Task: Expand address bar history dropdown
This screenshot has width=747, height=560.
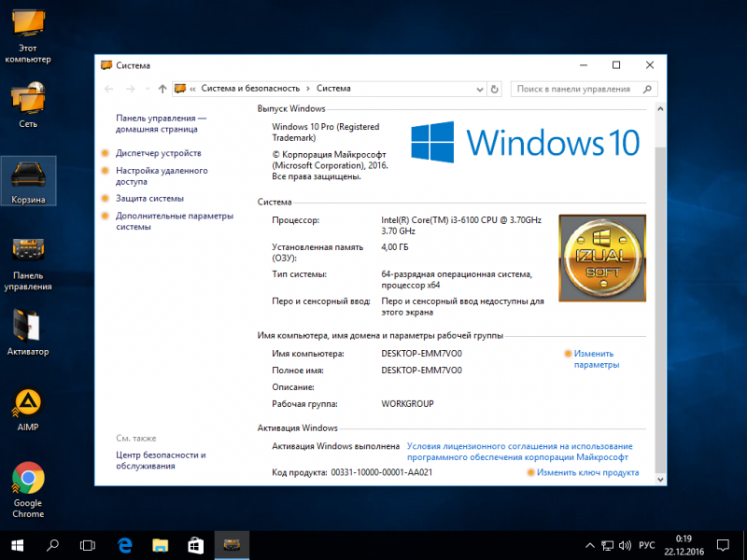Action: pyautogui.click(x=480, y=89)
